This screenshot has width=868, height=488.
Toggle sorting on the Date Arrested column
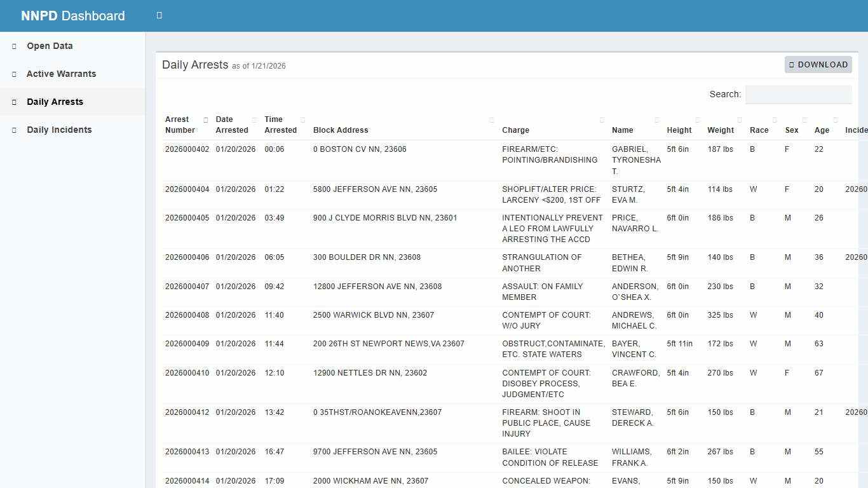click(255, 119)
